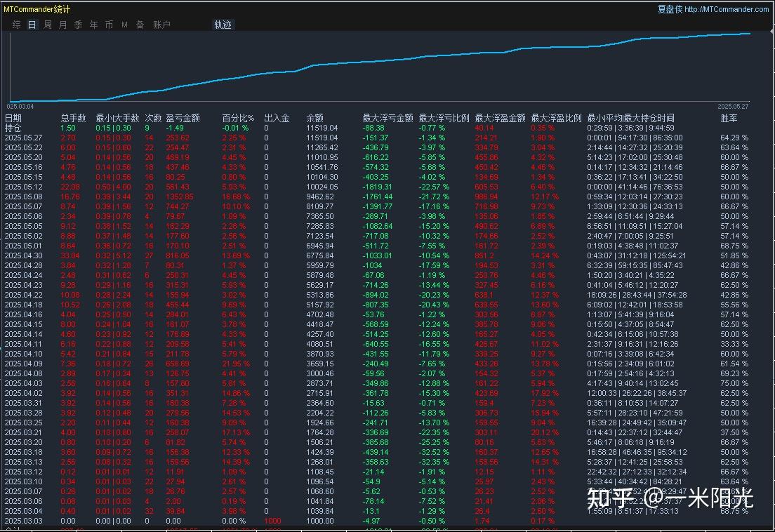Open the 备 notes view
The height and width of the screenshot is (532, 775).
[140, 24]
